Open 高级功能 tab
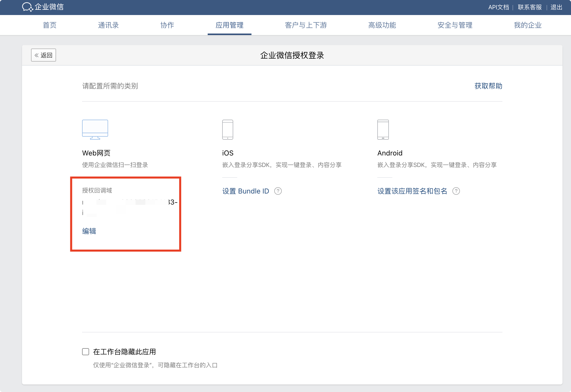 (x=382, y=25)
